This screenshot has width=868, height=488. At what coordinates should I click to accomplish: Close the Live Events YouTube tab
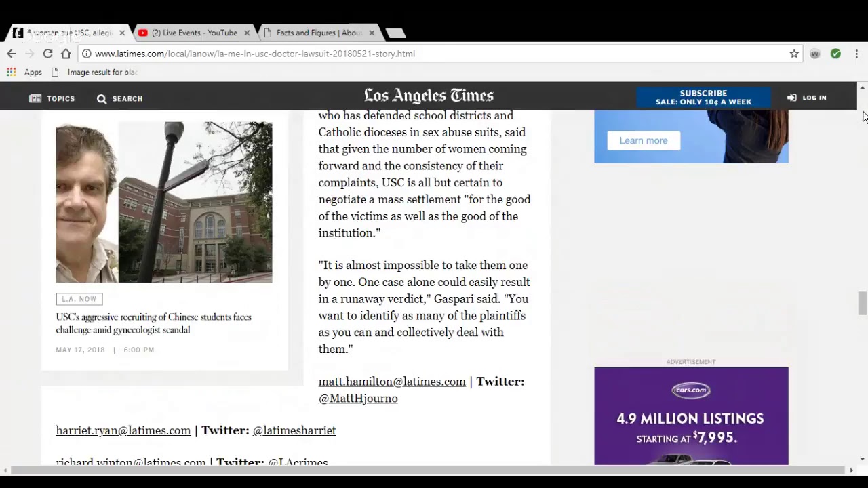pyautogui.click(x=247, y=33)
